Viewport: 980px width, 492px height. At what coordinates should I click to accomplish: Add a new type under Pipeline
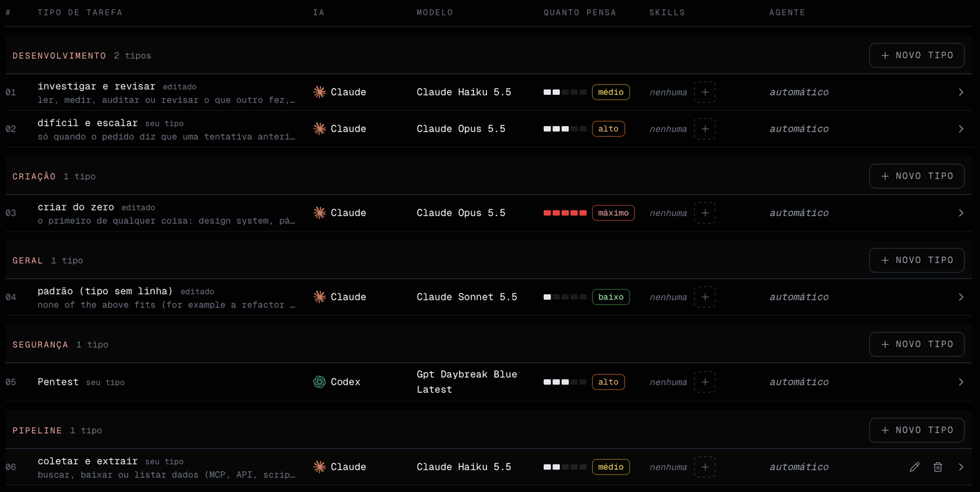pos(916,430)
